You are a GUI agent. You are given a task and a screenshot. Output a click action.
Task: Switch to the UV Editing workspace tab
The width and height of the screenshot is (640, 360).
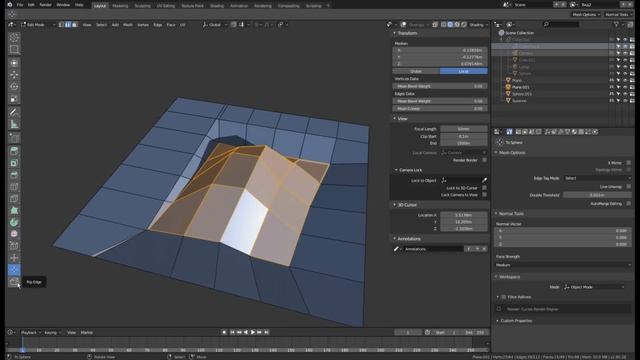click(x=166, y=6)
